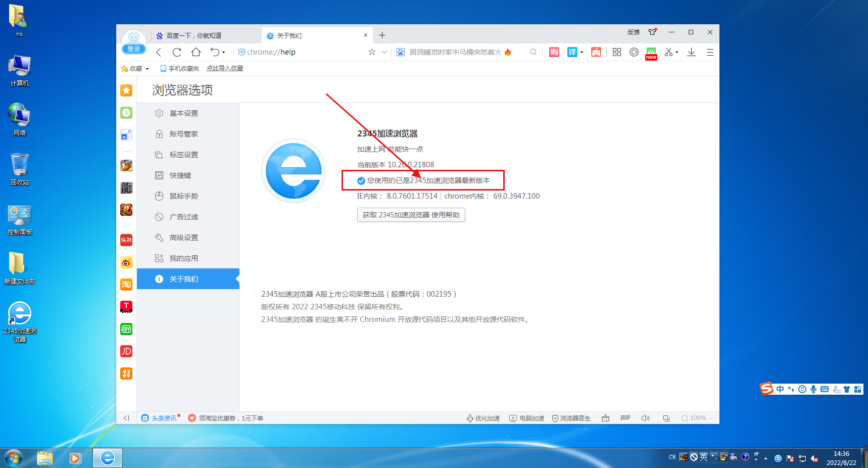The height and width of the screenshot is (468, 868).
Task: Expand the undo closed tab dropdown arrow
Action: tap(223, 53)
